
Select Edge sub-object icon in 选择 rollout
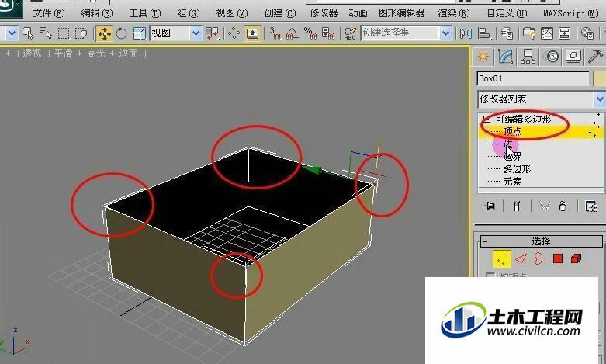(x=521, y=258)
